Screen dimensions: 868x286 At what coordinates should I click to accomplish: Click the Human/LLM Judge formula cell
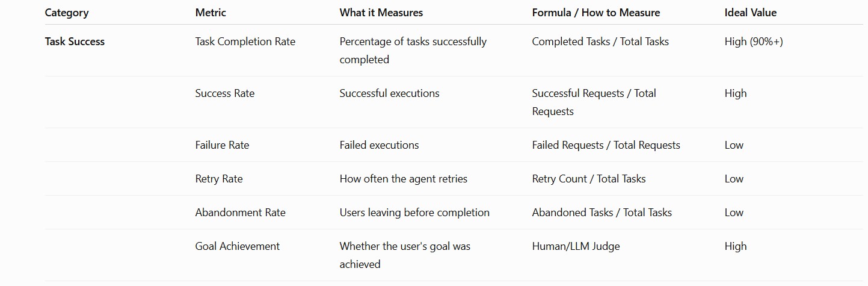tap(576, 246)
